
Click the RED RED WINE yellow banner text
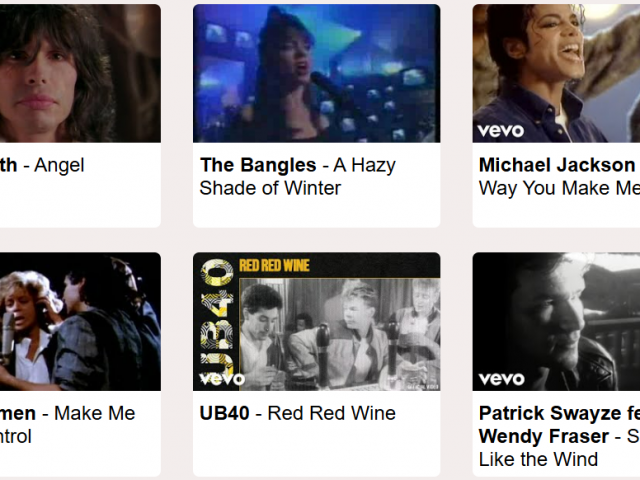[274, 265]
